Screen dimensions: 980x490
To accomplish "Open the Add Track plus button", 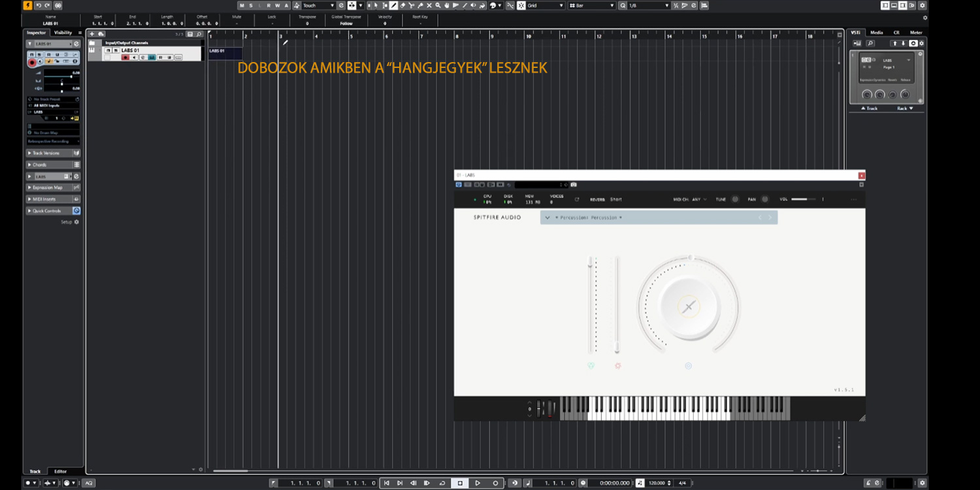I will tap(92, 34).
